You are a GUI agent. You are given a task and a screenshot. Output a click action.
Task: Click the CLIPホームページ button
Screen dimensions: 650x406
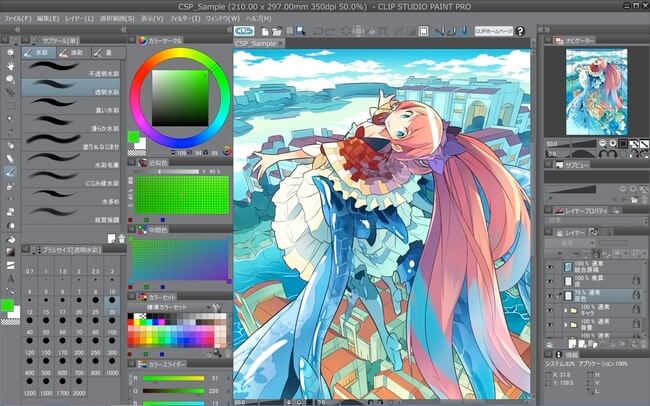(x=493, y=32)
